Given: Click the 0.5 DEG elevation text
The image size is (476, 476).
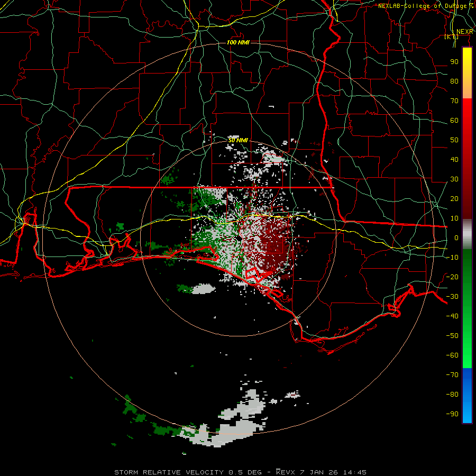Looking at the screenshot, I should tap(245, 472).
